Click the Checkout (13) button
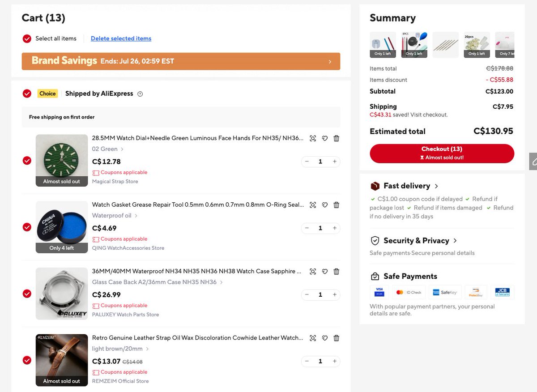 click(x=442, y=153)
